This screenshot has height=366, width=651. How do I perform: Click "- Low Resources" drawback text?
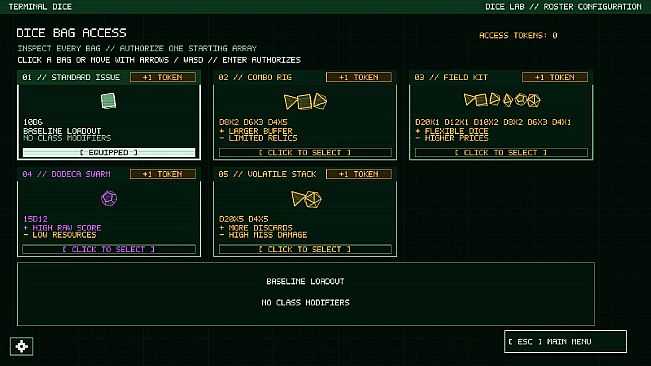point(60,235)
